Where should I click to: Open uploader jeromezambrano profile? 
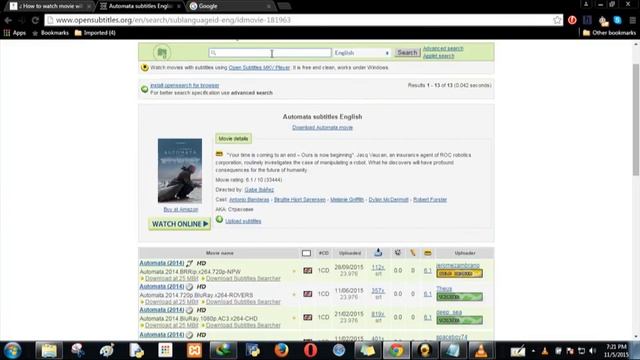click(458, 266)
